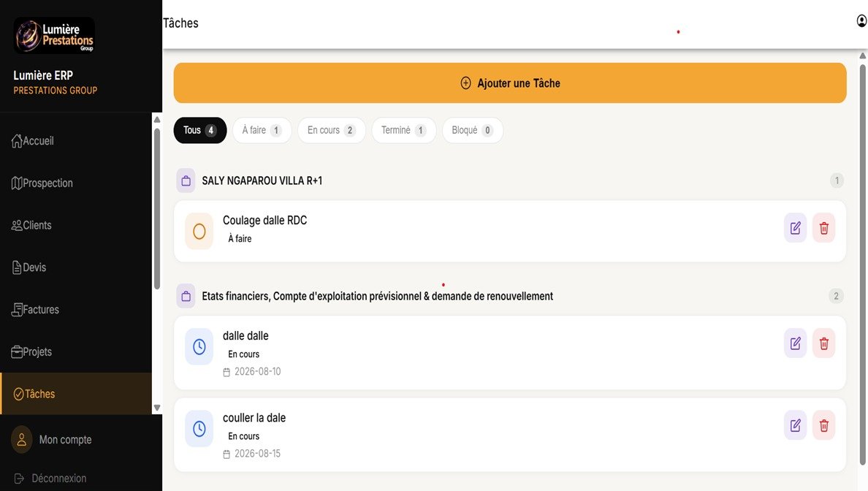Open Devis in the sidebar
The image size is (868, 491).
pyautogui.click(x=76, y=267)
